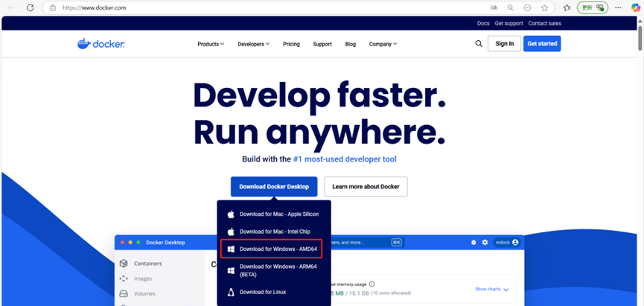
Task: Click Apple icon beside Mac Intel Chip download
Action: 231,232
